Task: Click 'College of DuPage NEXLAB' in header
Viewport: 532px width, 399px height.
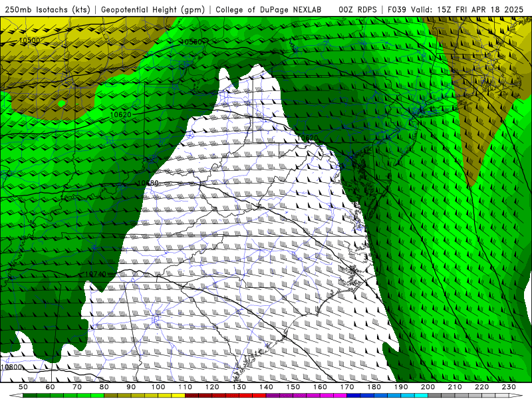Action: click(269, 9)
